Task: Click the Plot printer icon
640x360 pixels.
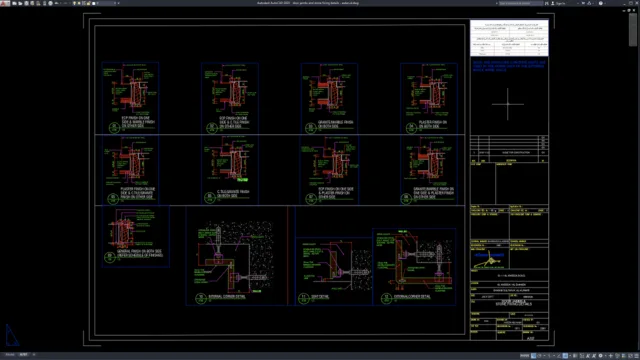Action: pyautogui.click(x=44, y=3)
